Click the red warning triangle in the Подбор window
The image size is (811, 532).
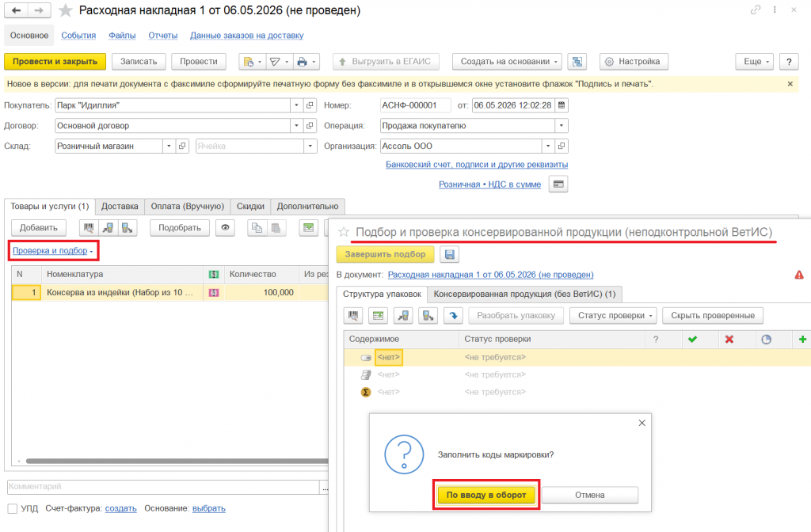pyautogui.click(x=799, y=275)
